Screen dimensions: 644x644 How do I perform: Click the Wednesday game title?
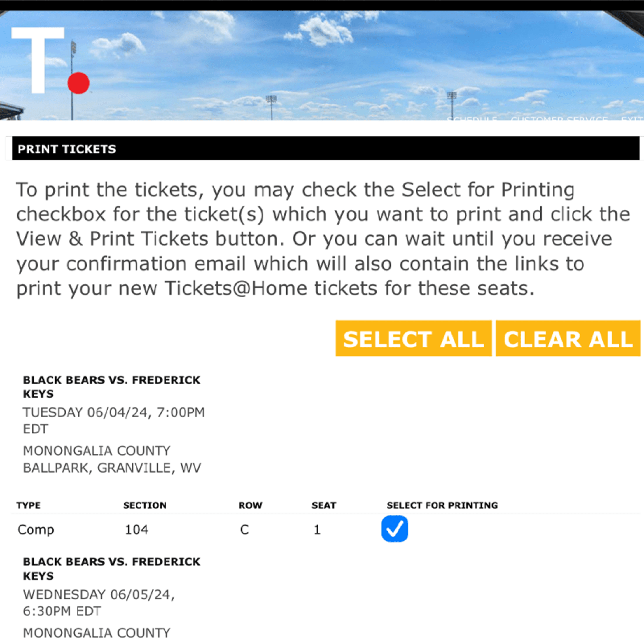point(111,569)
